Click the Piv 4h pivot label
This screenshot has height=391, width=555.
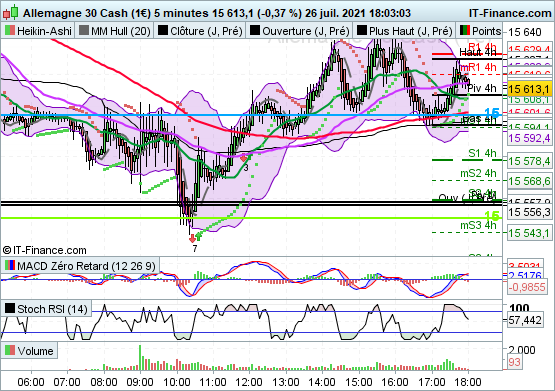pos(482,88)
